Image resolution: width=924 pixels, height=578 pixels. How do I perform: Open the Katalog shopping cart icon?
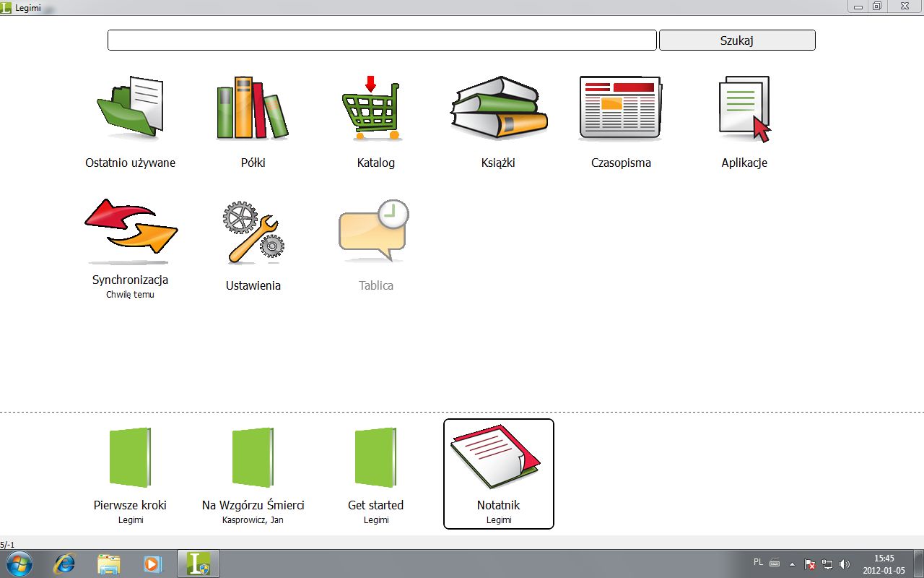coord(371,107)
